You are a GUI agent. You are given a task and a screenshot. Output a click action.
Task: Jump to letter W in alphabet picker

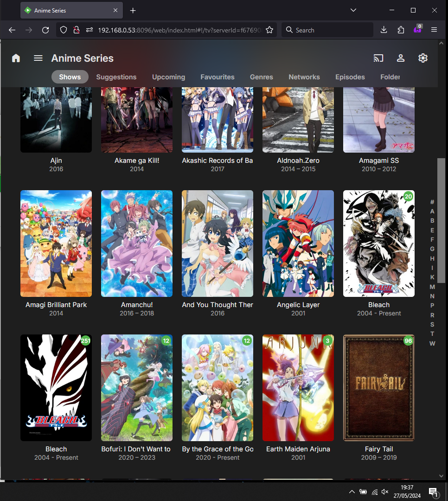(432, 343)
